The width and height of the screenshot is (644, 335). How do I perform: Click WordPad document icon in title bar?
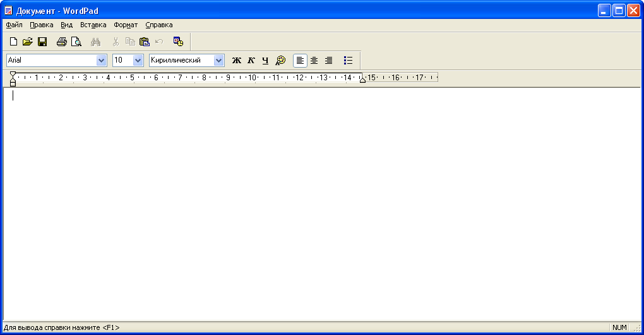point(9,10)
